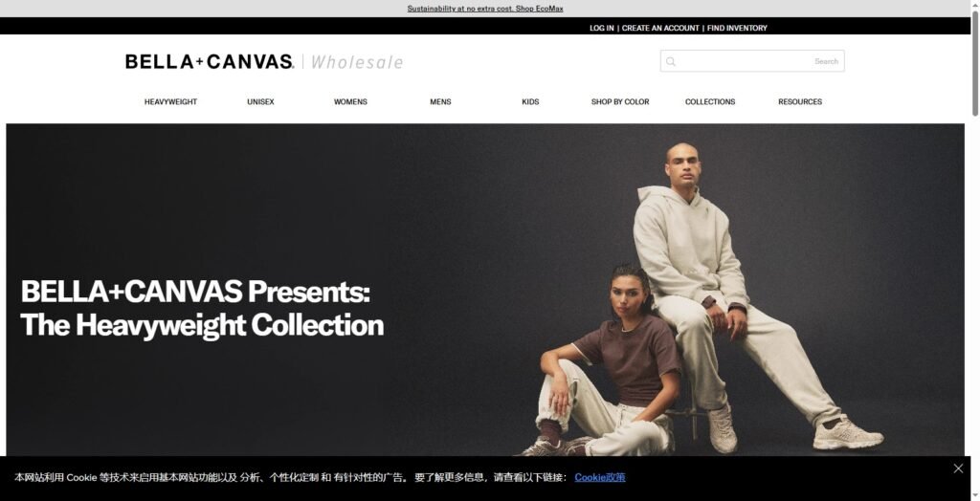Click the Wholesale text beside logo
The width and height of the screenshot is (980, 501).
point(357,62)
